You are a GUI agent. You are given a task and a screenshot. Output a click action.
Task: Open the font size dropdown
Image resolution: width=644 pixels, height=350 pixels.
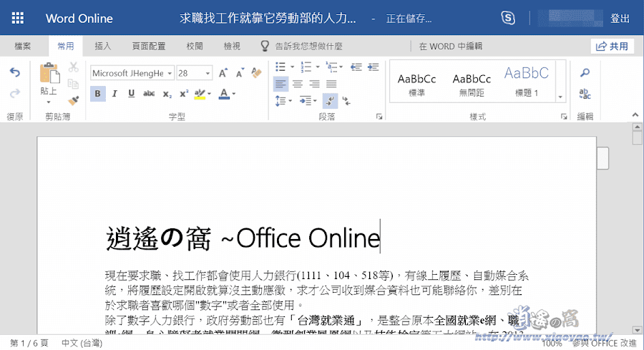click(208, 73)
